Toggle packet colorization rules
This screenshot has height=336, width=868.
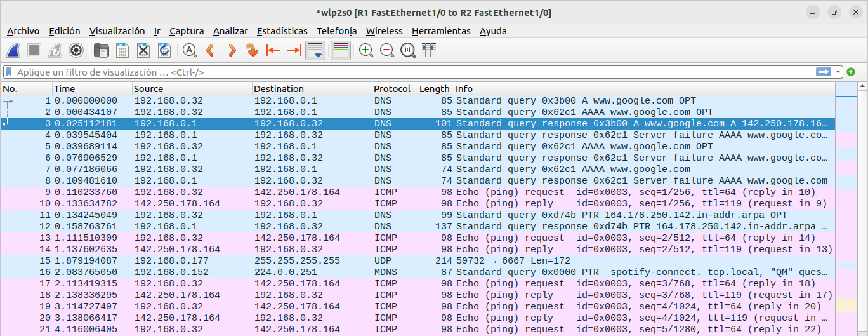point(341,50)
